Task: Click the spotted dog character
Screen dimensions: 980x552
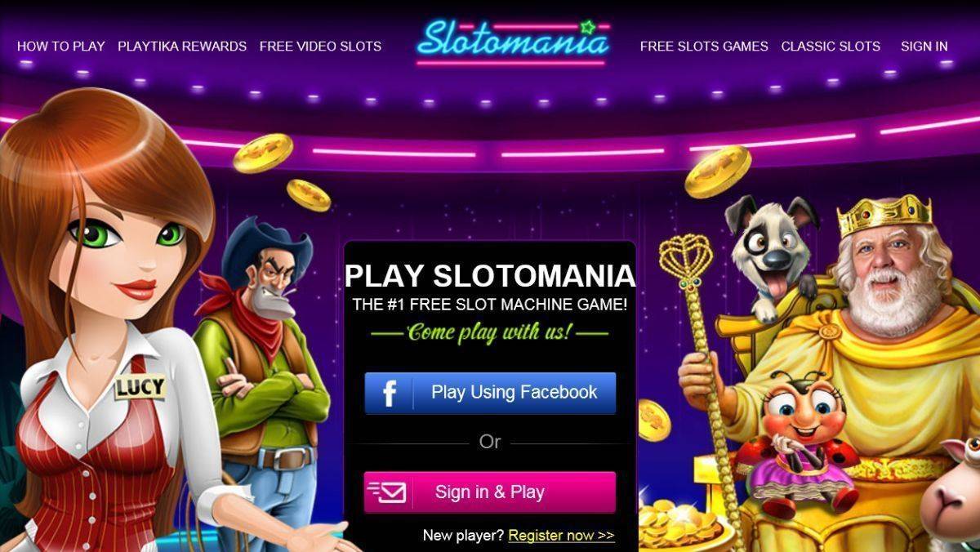Action: click(772, 253)
